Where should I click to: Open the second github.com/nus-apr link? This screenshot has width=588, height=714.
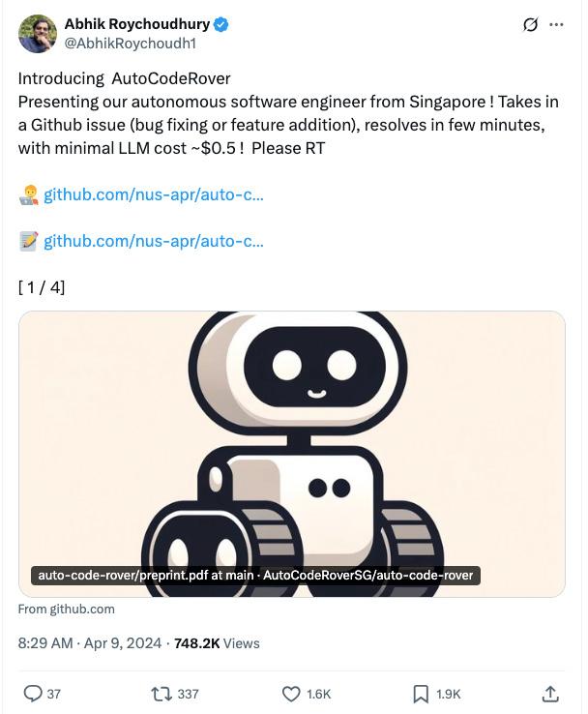[x=154, y=241]
